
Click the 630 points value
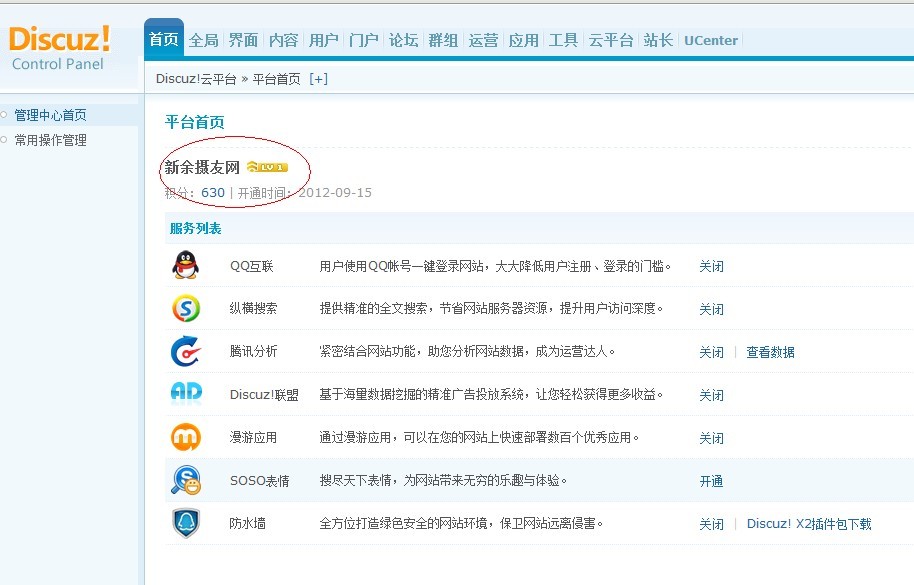[213, 193]
